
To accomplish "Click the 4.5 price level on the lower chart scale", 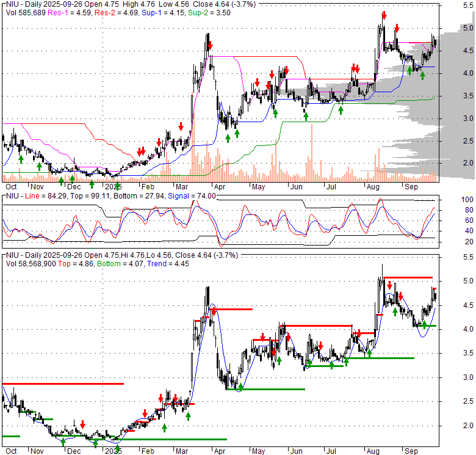I will pyautogui.click(x=468, y=305).
